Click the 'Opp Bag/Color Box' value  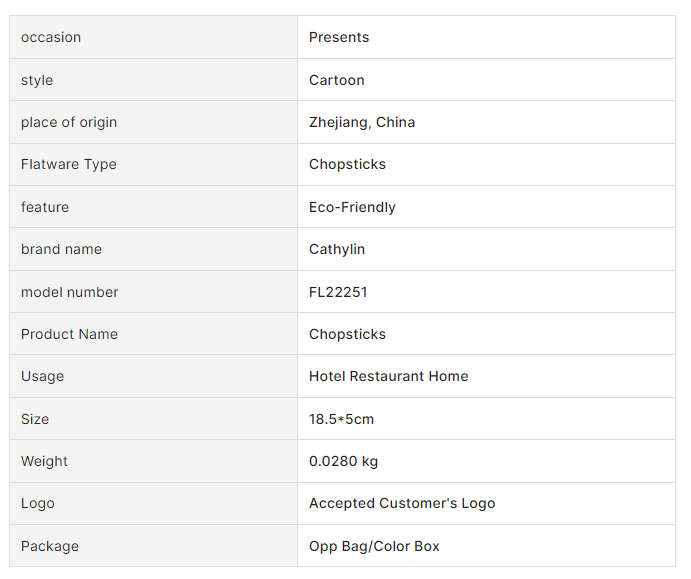(374, 546)
